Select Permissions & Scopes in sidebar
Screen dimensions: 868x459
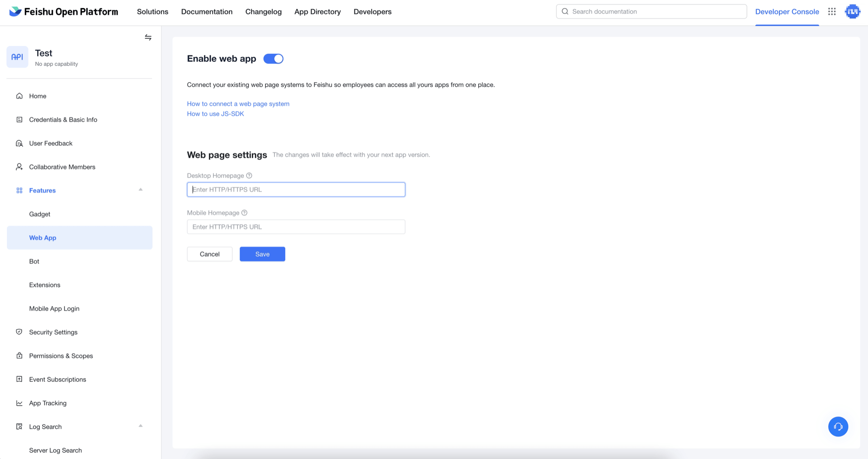click(61, 356)
